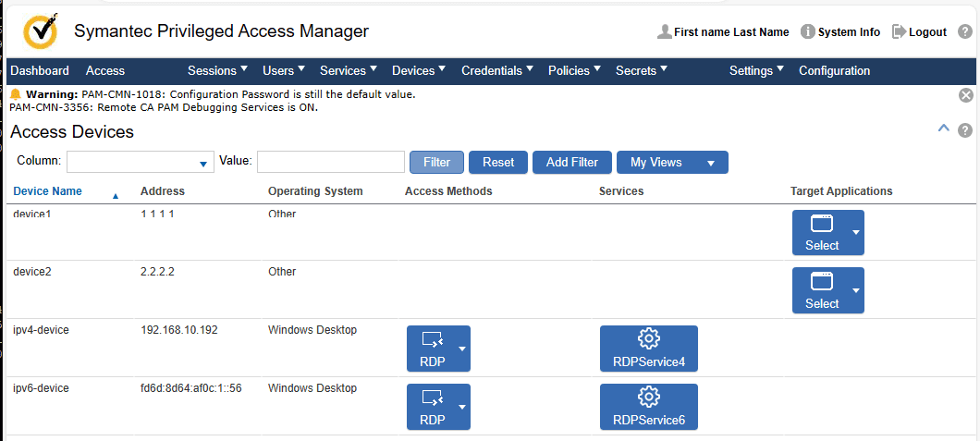
Task: Expand Select arrow for device2
Action: [x=856, y=290]
